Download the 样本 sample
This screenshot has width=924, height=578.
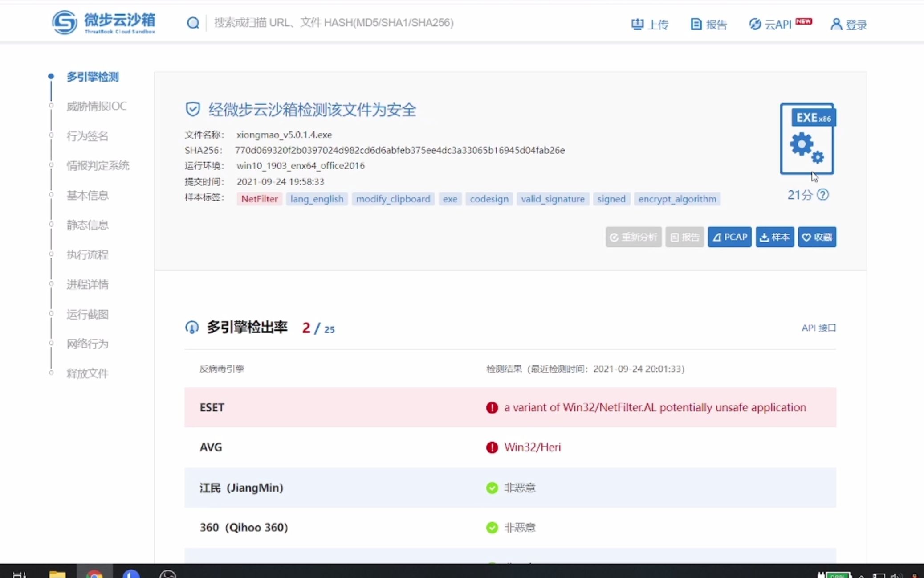pos(775,237)
